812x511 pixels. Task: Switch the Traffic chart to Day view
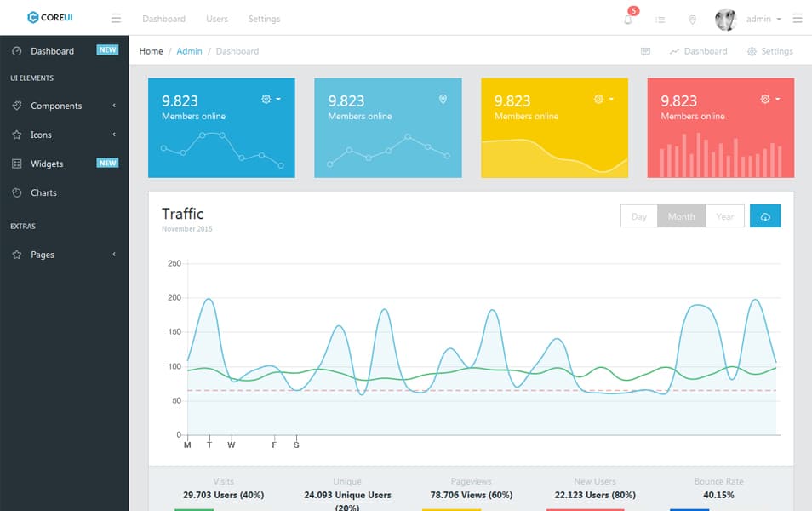coord(638,215)
